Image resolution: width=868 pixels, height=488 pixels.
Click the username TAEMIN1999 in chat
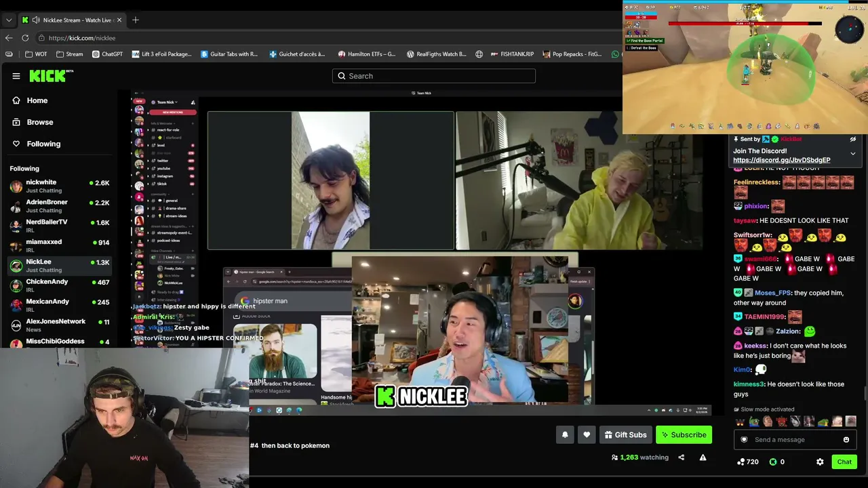(764, 317)
